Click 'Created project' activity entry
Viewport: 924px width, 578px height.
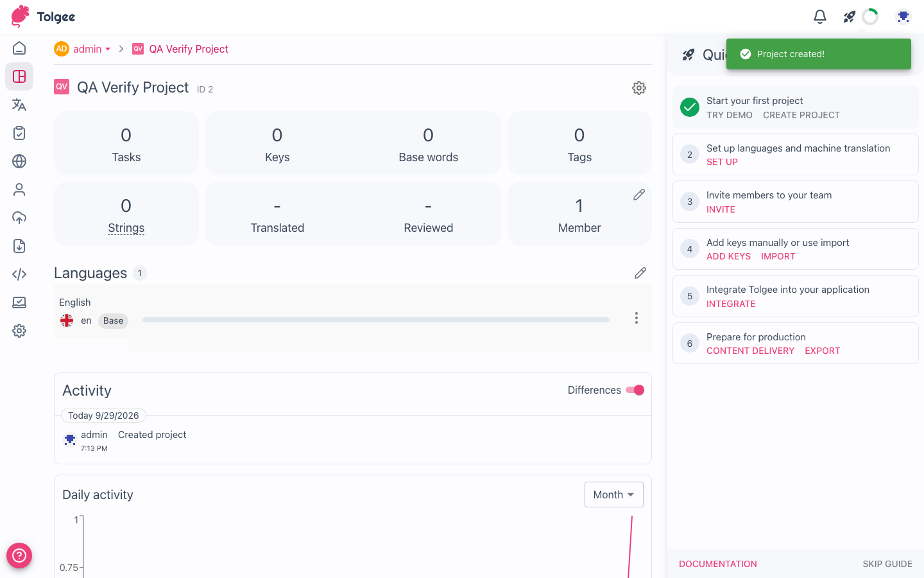click(152, 435)
